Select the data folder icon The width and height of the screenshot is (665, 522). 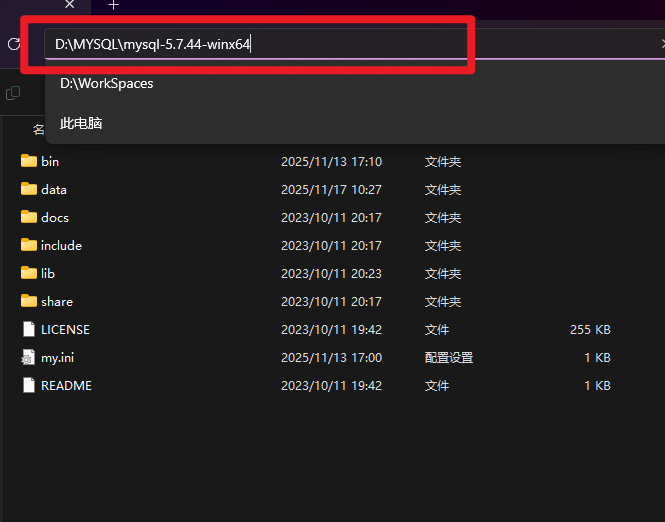(28, 189)
